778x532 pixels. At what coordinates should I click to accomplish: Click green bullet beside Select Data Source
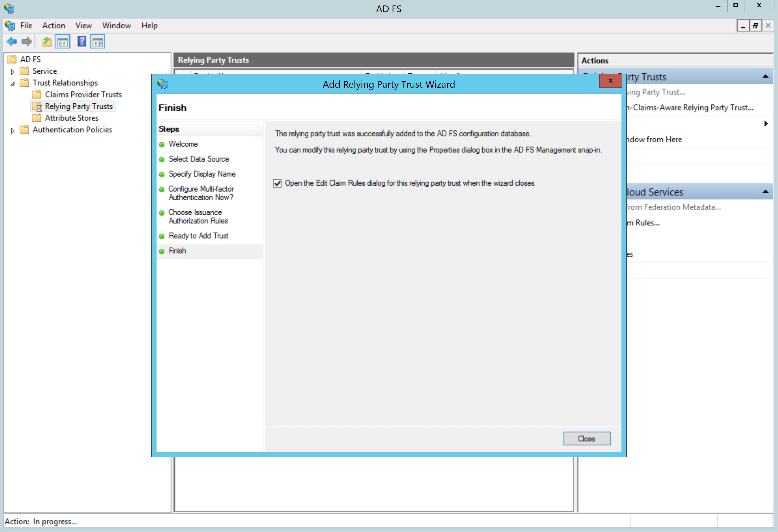[162, 160]
